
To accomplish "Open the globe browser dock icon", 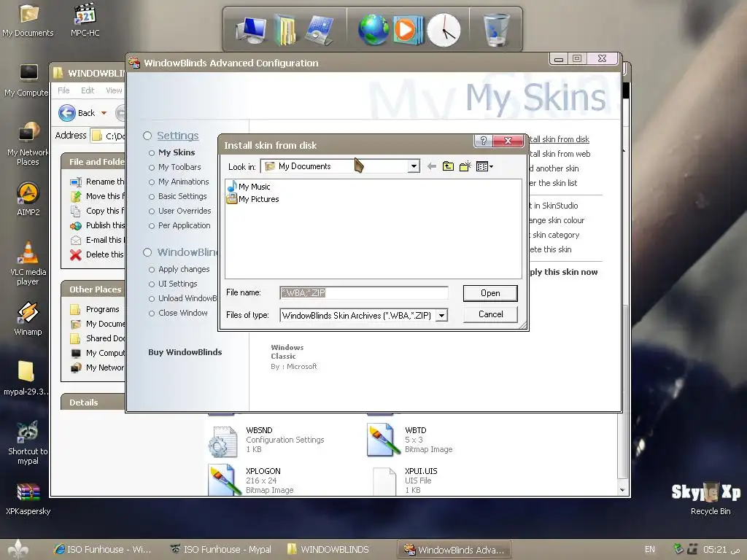I will (x=373, y=29).
